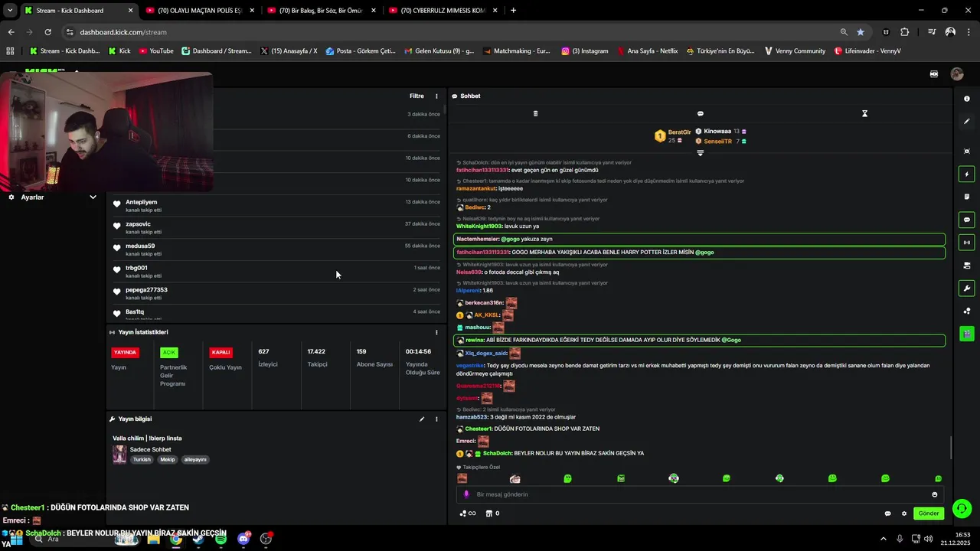Open the Lifeinvader - VennyV bookmark
980x551 pixels.
(x=867, y=51)
